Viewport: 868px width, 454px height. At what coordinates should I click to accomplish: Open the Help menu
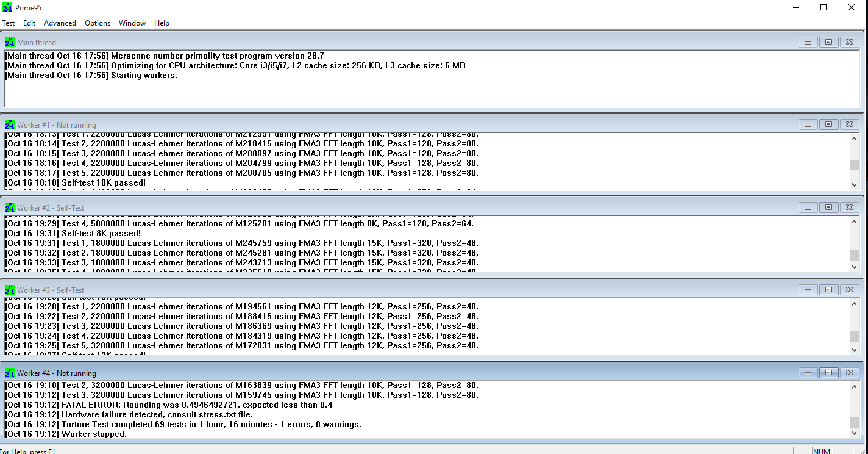click(162, 23)
